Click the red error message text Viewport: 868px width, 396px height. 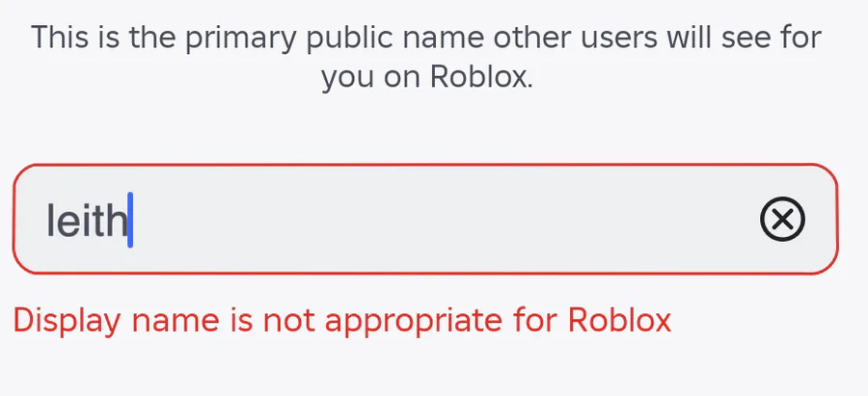click(x=342, y=321)
